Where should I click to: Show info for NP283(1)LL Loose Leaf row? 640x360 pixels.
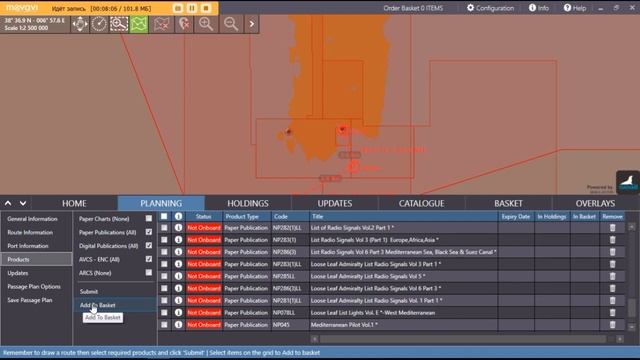pyautogui.click(x=178, y=264)
